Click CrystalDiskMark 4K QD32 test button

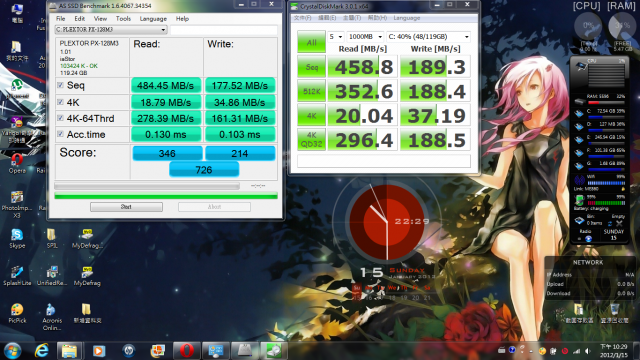pyautogui.click(x=311, y=140)
